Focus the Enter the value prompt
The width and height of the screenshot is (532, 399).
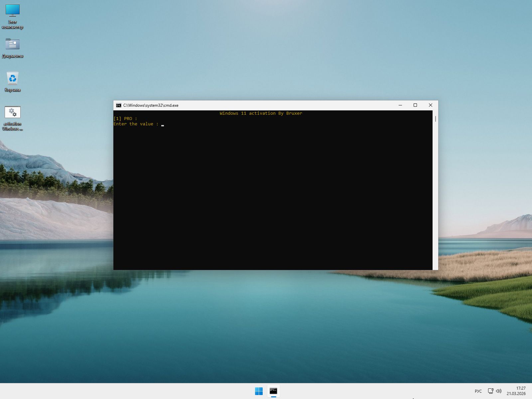coord(136,124)
